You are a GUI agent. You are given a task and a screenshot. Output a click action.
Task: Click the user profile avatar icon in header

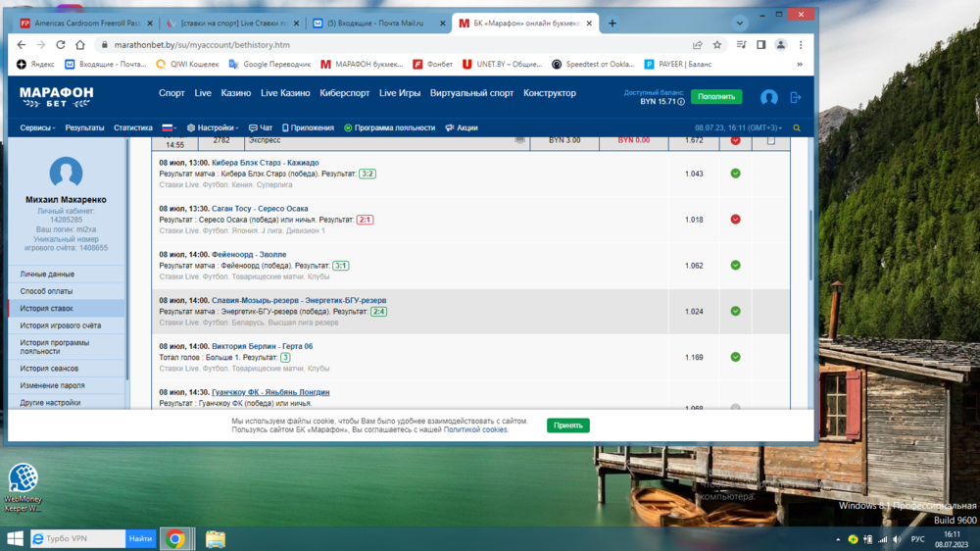pos(769,97)
